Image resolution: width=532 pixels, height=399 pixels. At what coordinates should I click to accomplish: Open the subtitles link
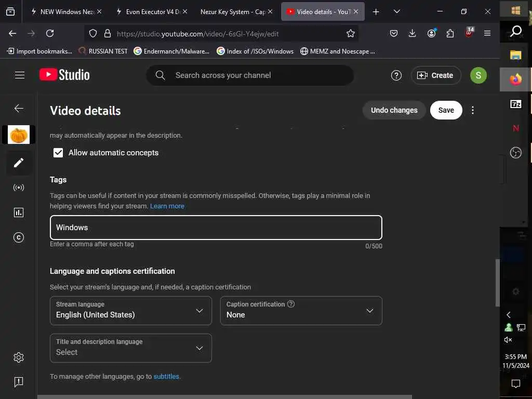pos(166,376)
